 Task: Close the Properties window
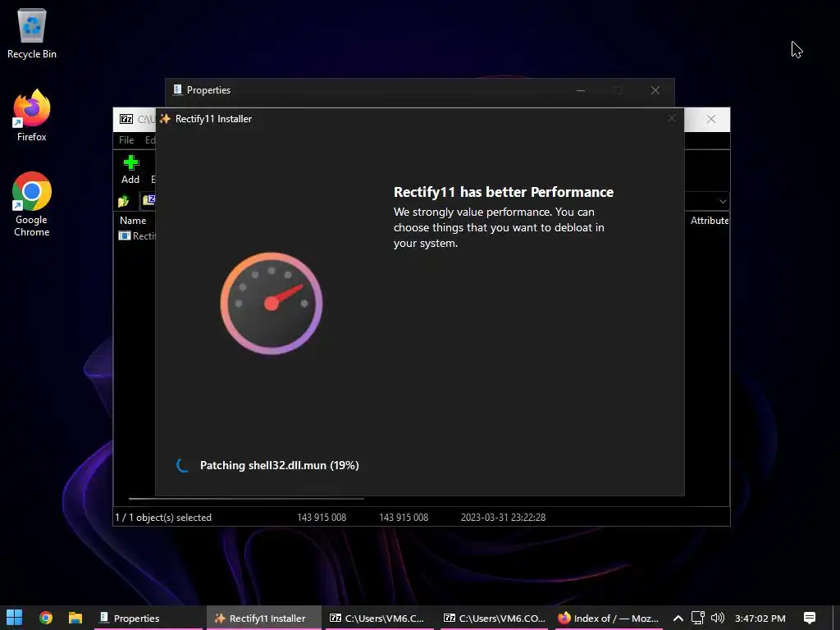[655, 90]
